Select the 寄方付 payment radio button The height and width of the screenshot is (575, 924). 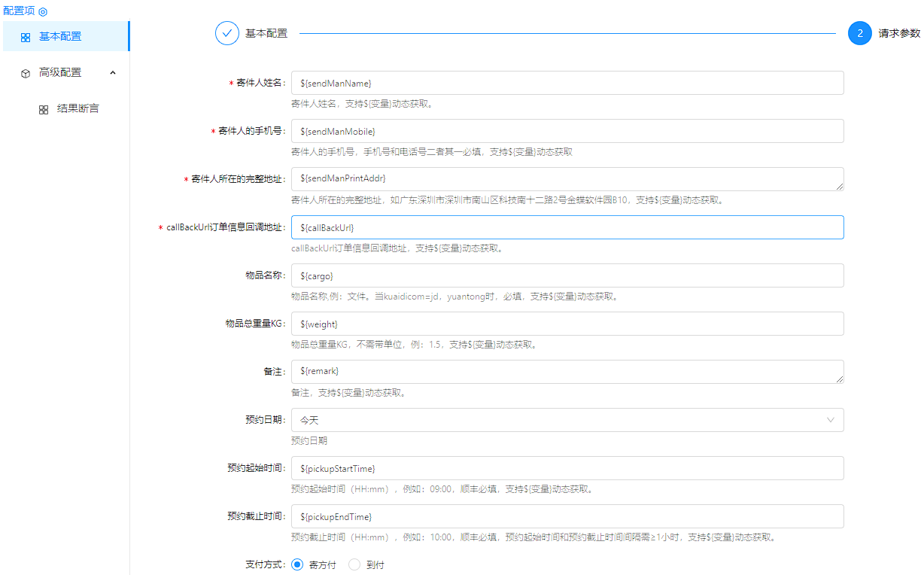tap(297, 564)
